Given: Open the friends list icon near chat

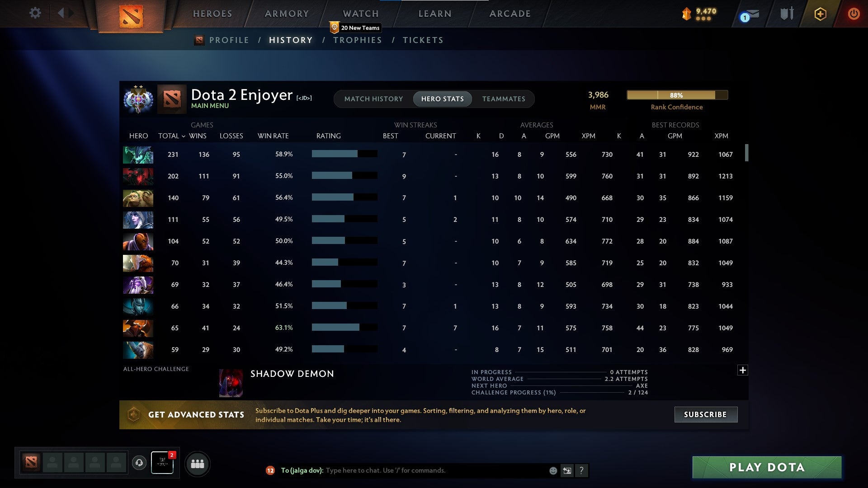Looking at the screenshot, I should pyautogui.click(x=198, y=464).
